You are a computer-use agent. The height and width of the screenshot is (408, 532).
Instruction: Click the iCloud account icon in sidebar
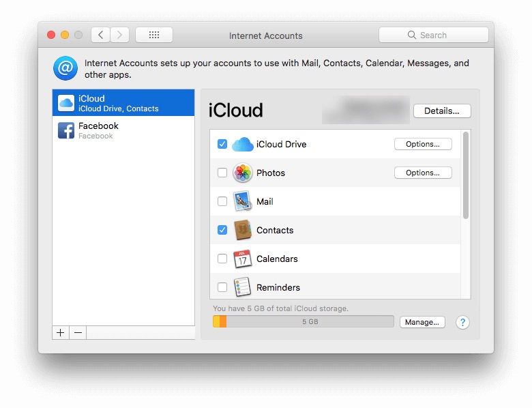[x=66, y=103]
